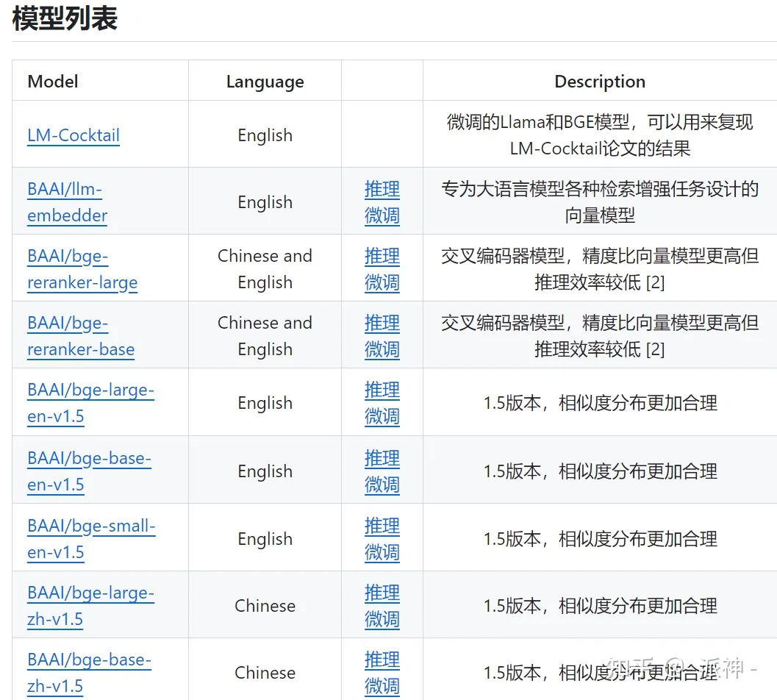Click the bge-large-zh-v1.5 description 1.5版本，相似度分布更加合理
The width and height of the screenshot is (777, 700).
click(x=600, y=606)
